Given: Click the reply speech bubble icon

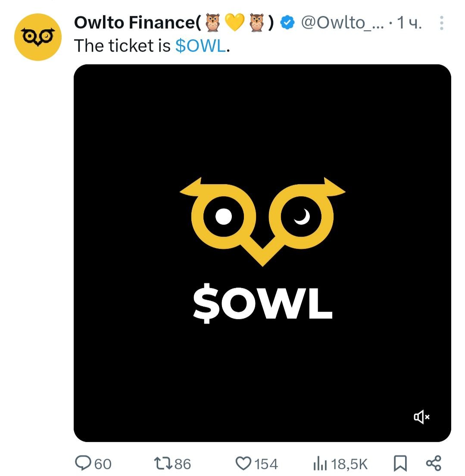Looking at the screenshot, I should [x=82, y=463].
